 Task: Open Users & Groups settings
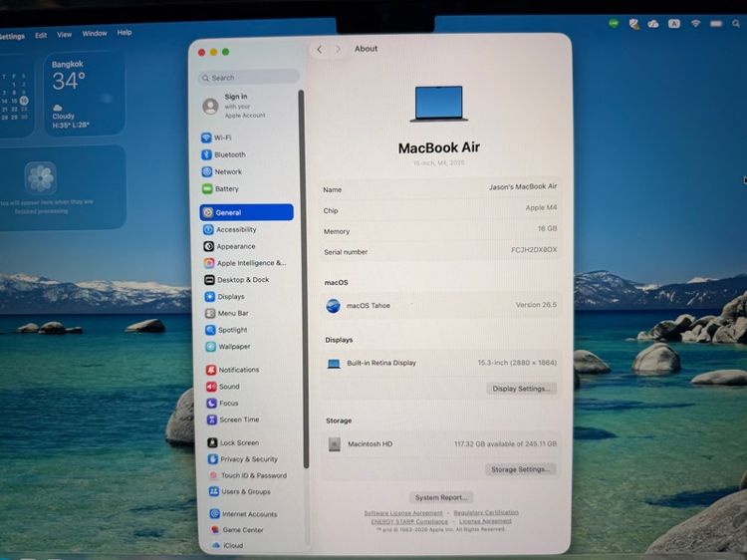pyautogui.click(x=240, y=491)
